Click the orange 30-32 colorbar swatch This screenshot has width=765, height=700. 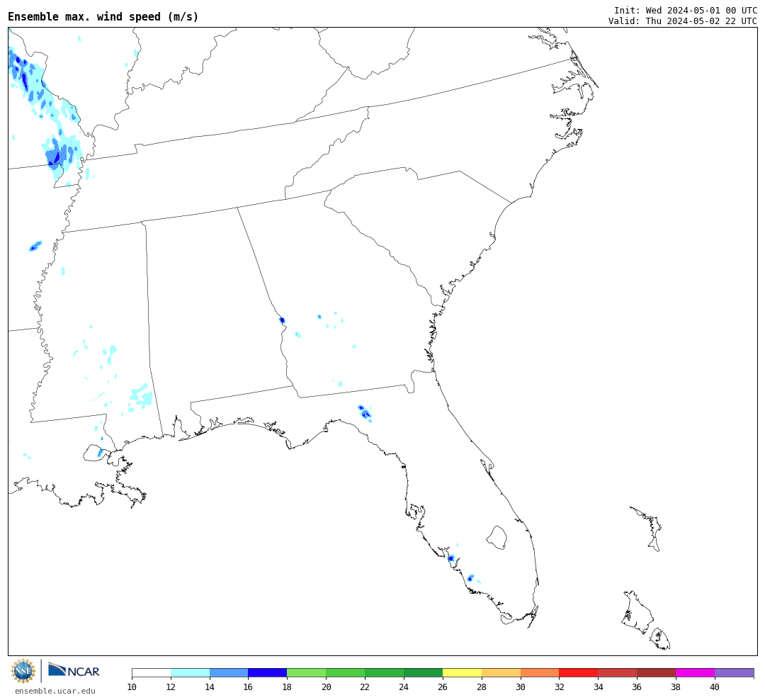540,672
